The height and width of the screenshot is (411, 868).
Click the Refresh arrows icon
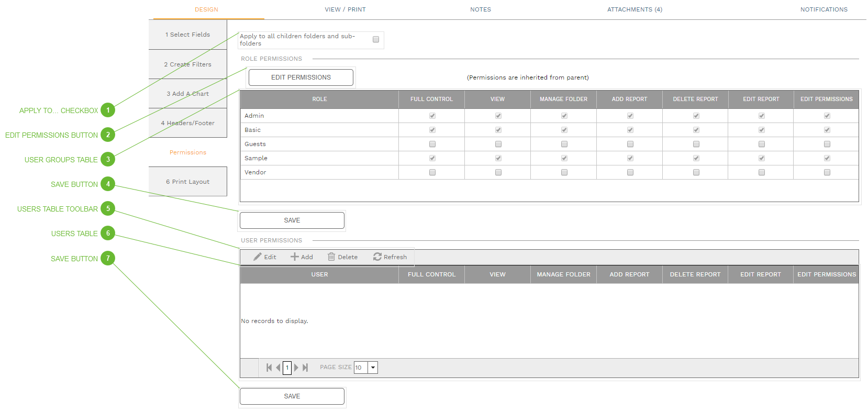[x=377, y=257]
